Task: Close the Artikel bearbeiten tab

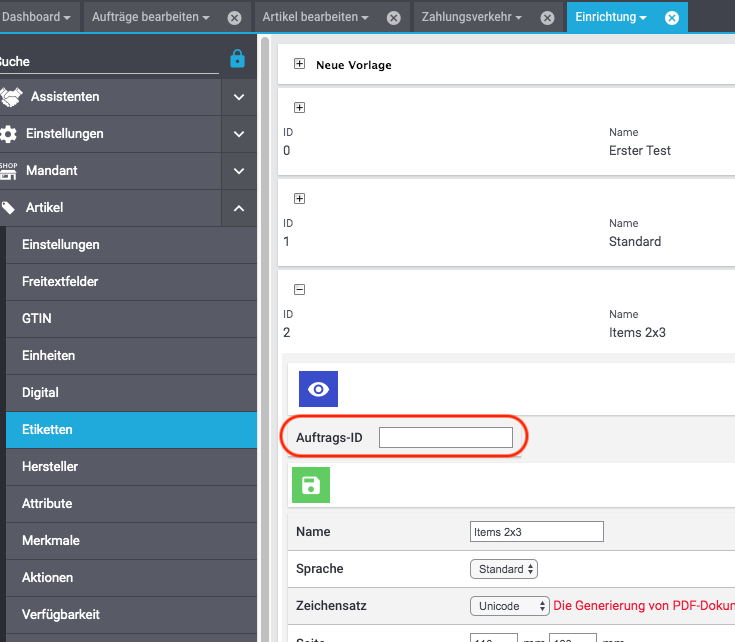Action: coord(393,18)
